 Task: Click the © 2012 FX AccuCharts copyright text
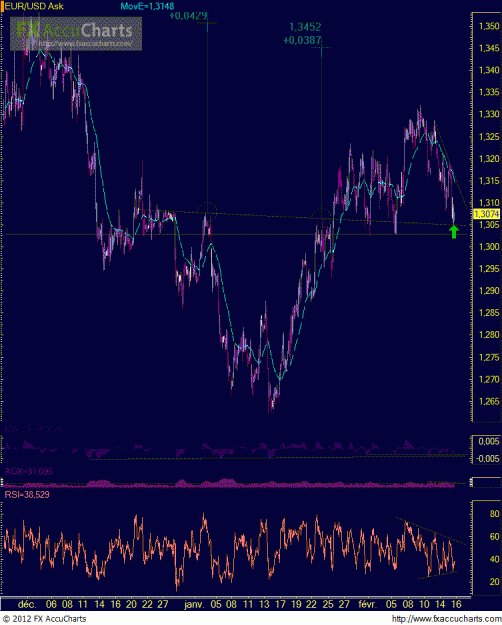44,619
